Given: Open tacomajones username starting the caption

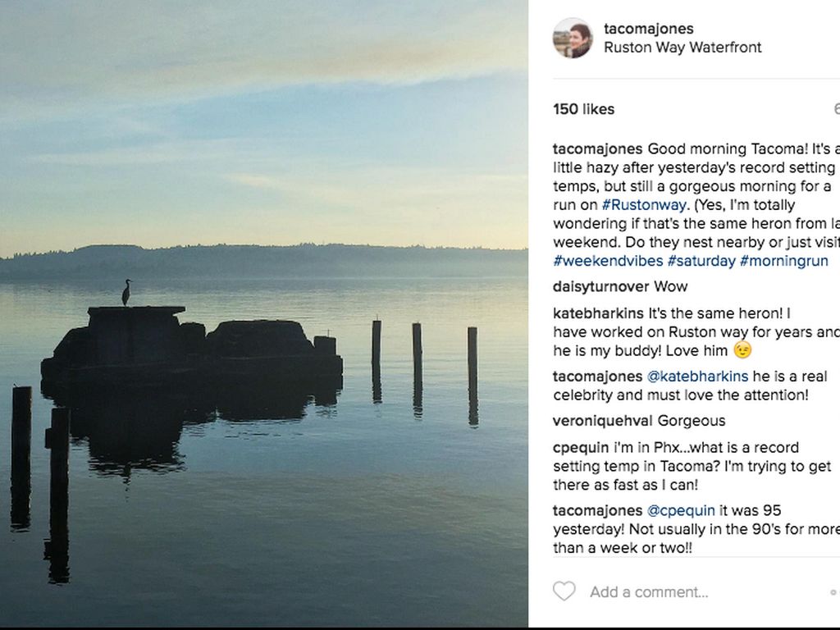Looking at the screenshot, I should 597,149.
